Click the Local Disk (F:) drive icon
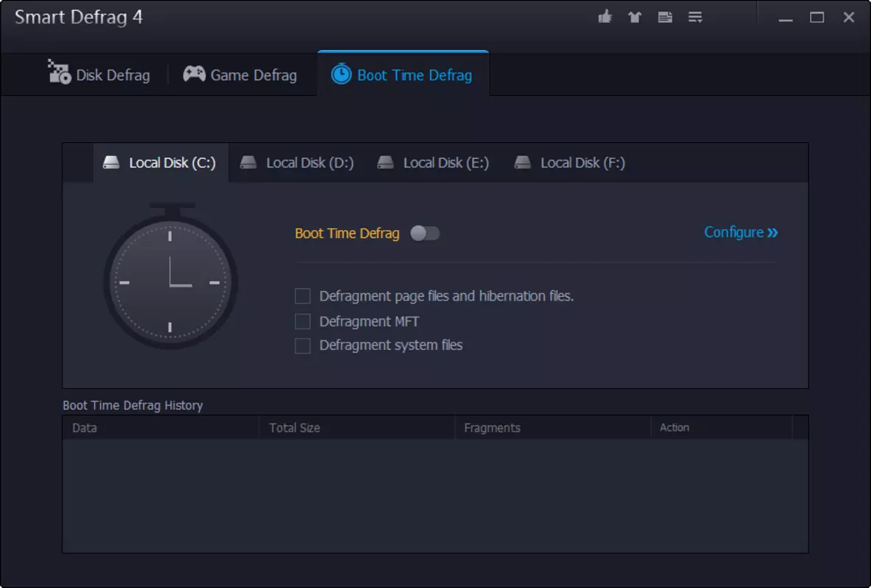Screen dimensions: 871x588 tap(523, 162)
